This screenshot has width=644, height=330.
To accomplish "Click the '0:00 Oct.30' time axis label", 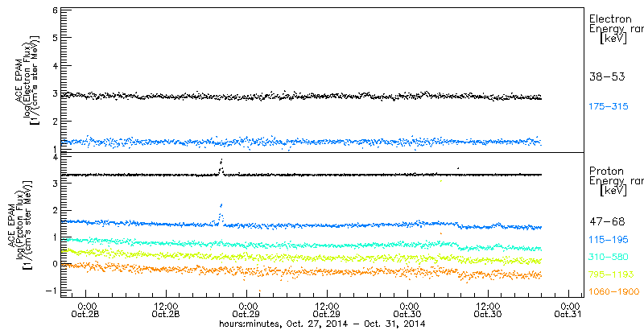I will pyautogui.click(x=407, y=311).
